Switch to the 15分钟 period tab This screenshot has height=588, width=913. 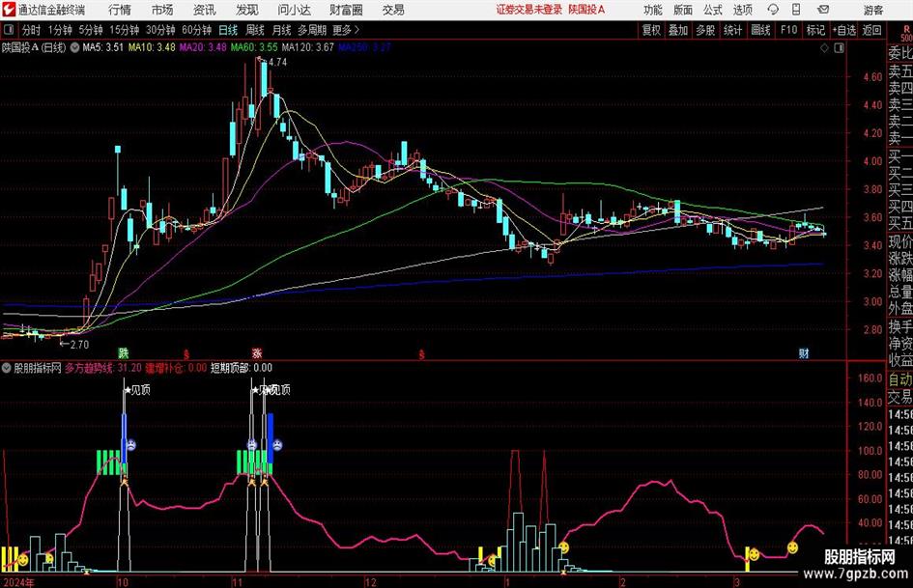coord(124,30)
